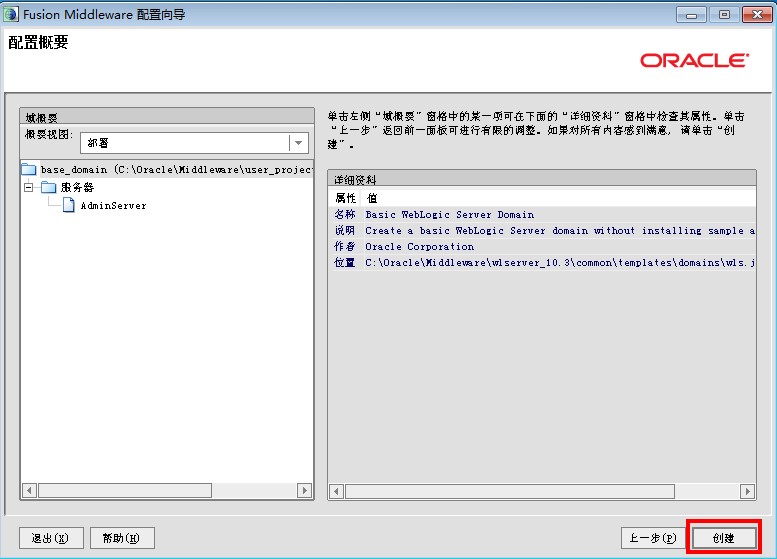Image resolution: width=777 pixels, height=559 pixels.
Task: Click right arrow of domain tree scrollbar
Action: [x=304, y=491]
